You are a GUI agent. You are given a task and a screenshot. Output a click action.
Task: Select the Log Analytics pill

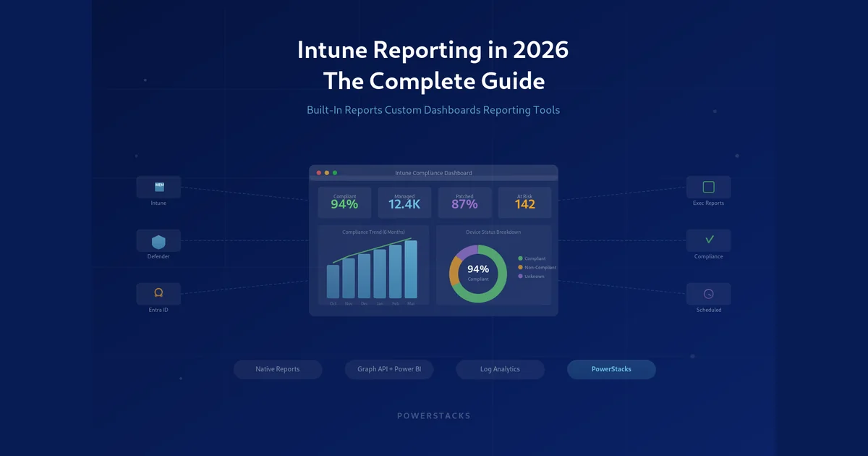500,369
